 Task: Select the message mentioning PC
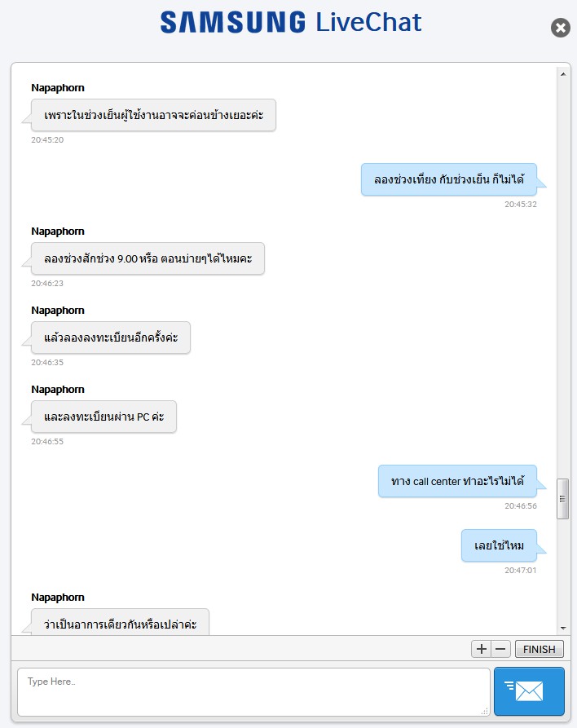tap(104, 417)
